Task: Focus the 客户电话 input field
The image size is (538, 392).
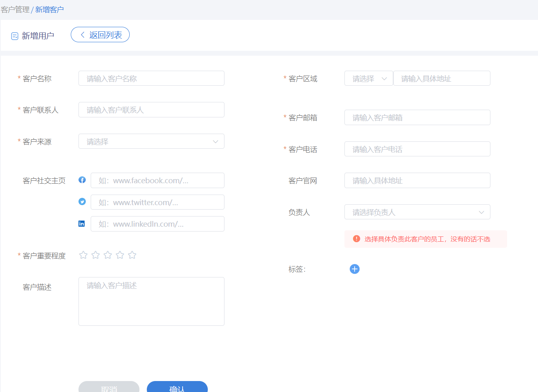Action: point(417,149)
